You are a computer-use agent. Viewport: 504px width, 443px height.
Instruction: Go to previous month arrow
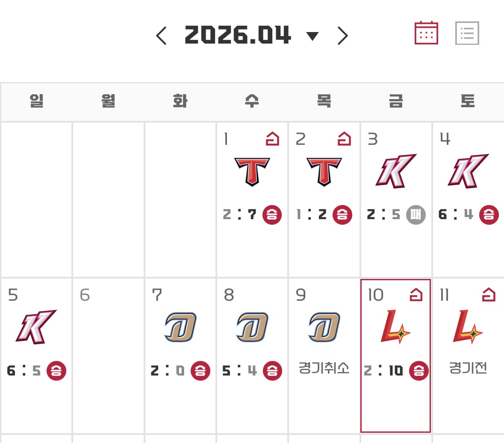tap(161, 35)
